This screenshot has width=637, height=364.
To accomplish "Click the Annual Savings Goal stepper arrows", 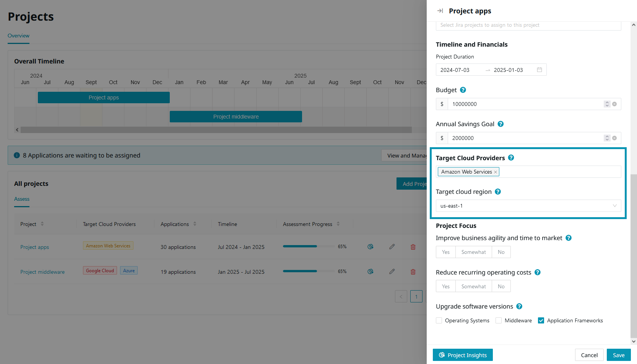I will 607,138.
